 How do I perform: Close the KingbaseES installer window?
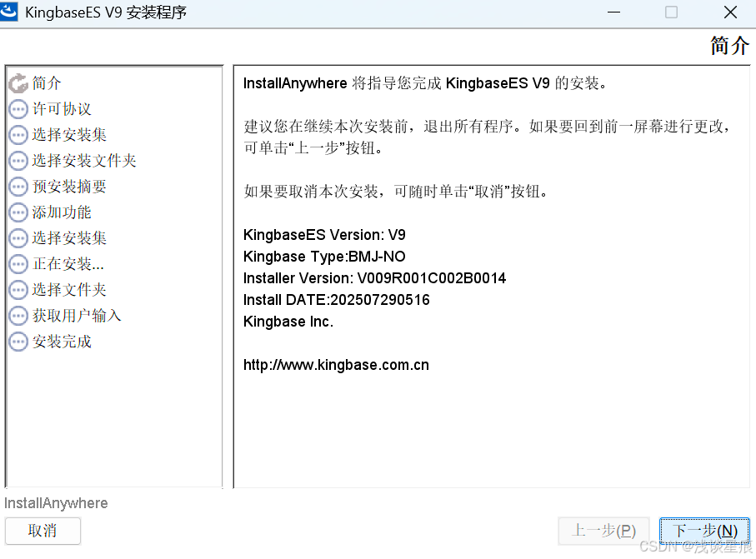(x=730, y=12)
